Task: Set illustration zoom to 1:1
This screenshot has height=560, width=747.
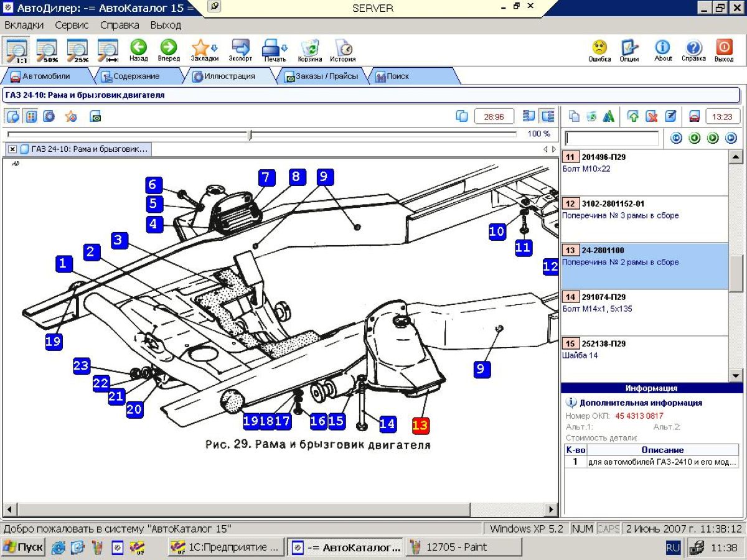Action: [x=16, y=51]
